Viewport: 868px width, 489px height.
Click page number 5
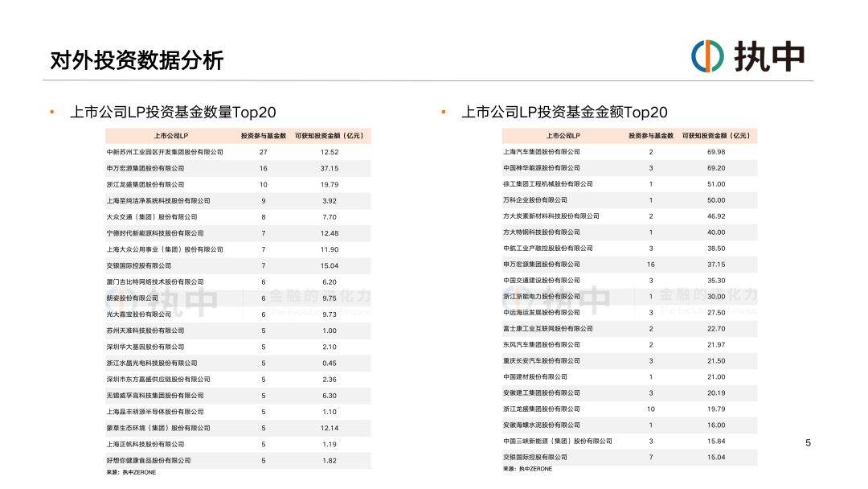(x=809, y=442)
